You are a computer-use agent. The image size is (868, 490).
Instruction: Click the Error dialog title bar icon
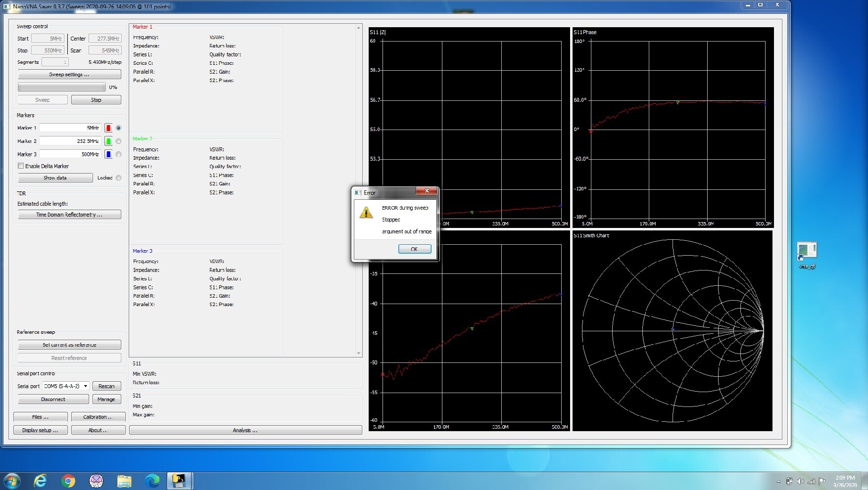[358, 193]
